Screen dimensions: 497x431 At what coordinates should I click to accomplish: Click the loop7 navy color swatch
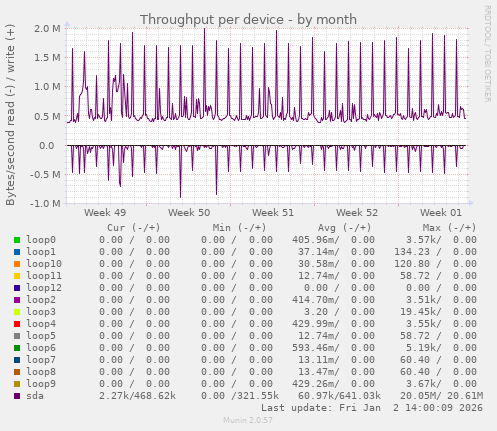pyautogui.click(x=17, y=360)
